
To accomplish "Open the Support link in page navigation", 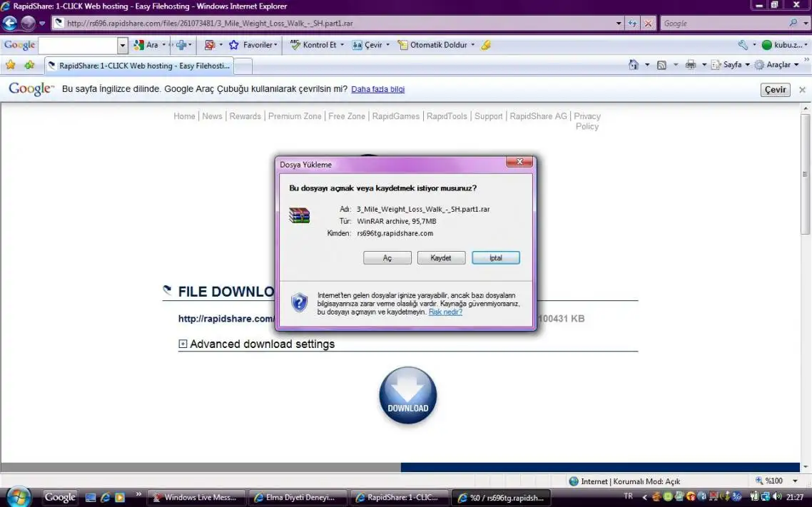I will (x=488, y=116).
